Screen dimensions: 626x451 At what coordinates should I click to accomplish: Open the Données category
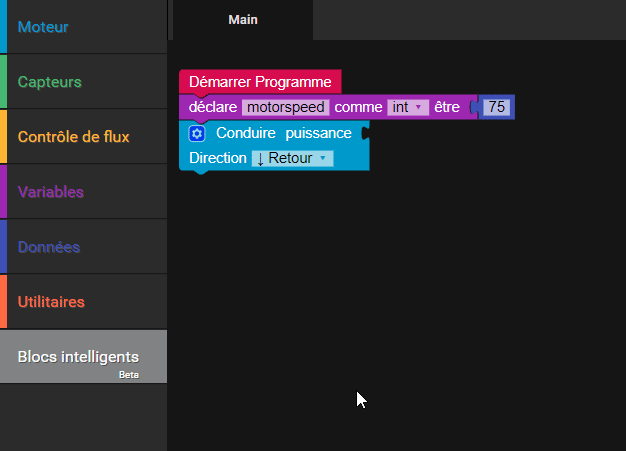pos(49,247)
